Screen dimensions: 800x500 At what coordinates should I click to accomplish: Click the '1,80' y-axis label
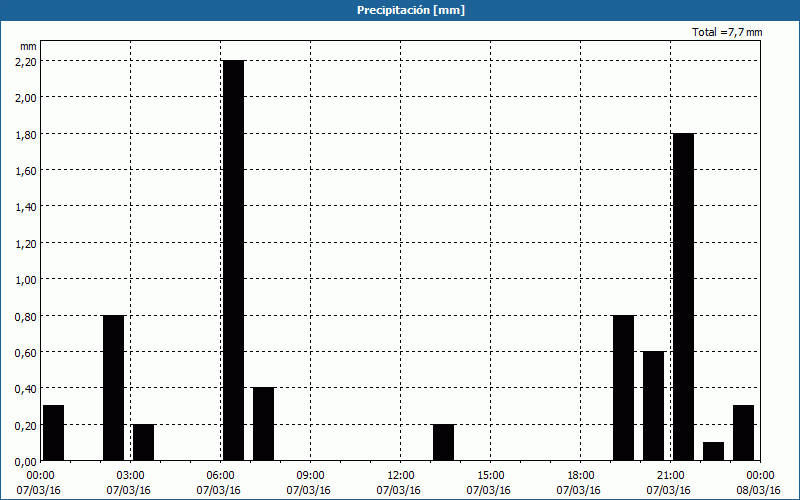(26, 134)
